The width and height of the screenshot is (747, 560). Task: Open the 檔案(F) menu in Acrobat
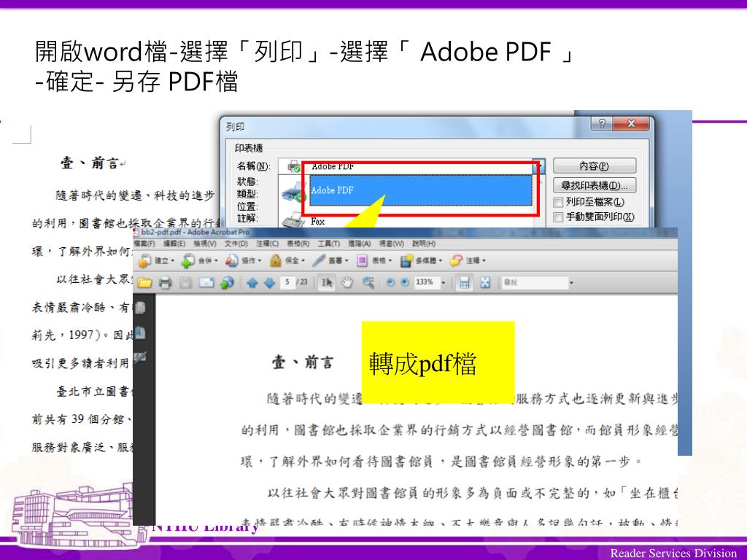click(x=144, y=244)
